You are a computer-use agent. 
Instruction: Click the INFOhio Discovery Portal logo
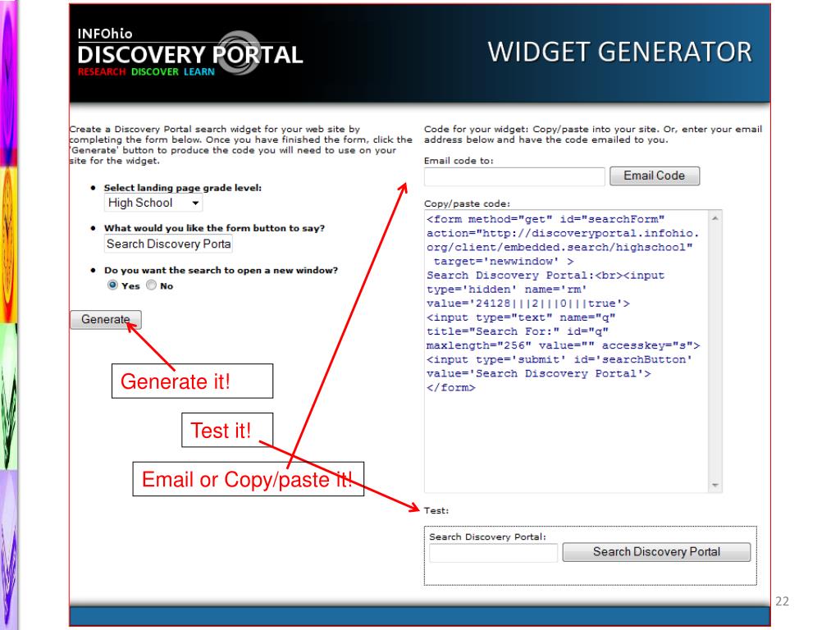[190, 52]
